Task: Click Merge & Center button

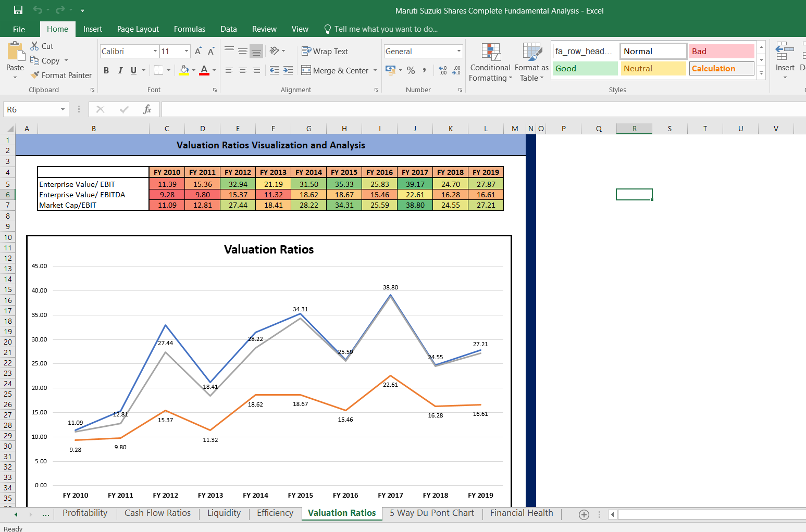Action: (x=335, y=70)
